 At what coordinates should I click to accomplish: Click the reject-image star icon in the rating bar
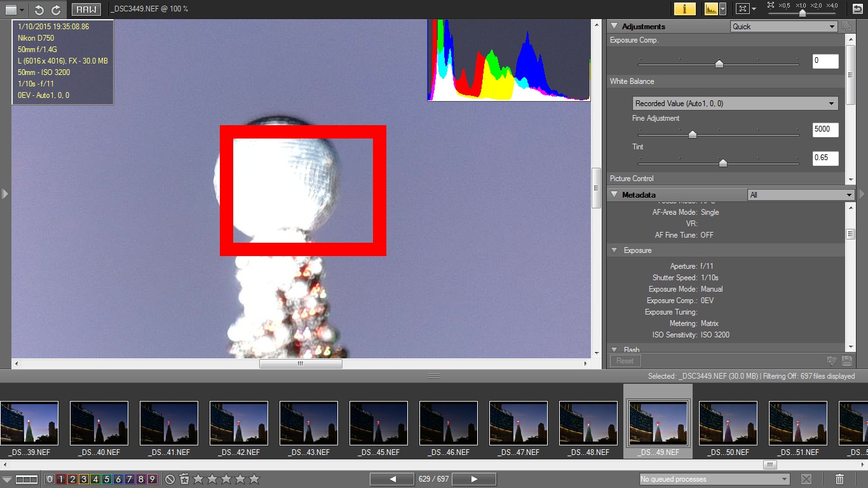184,479
